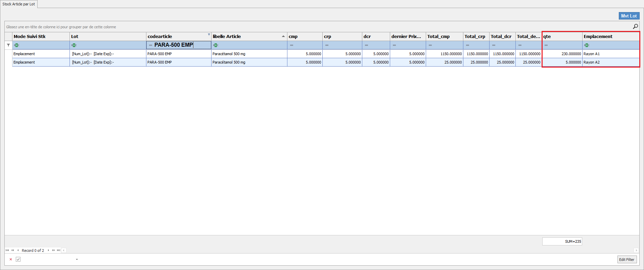Jump to next page in record navigator
This screenshot has height=270, width=644.
coord(53,250)
